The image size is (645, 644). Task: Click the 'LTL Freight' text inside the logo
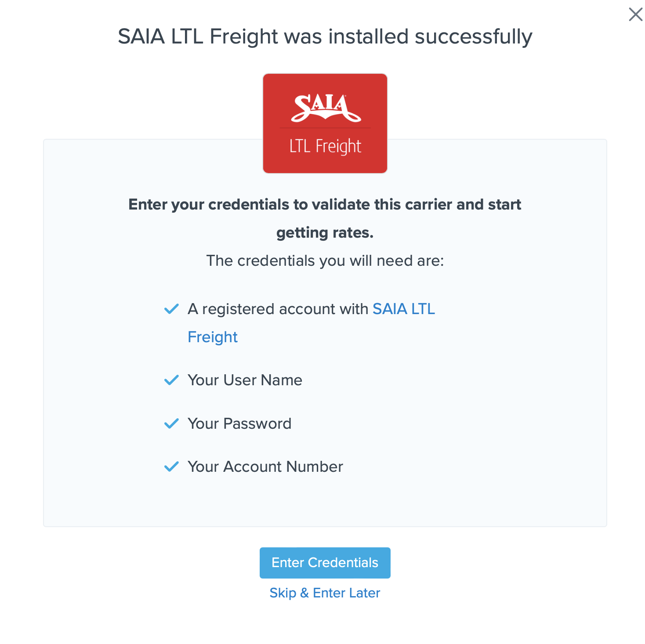325,146
